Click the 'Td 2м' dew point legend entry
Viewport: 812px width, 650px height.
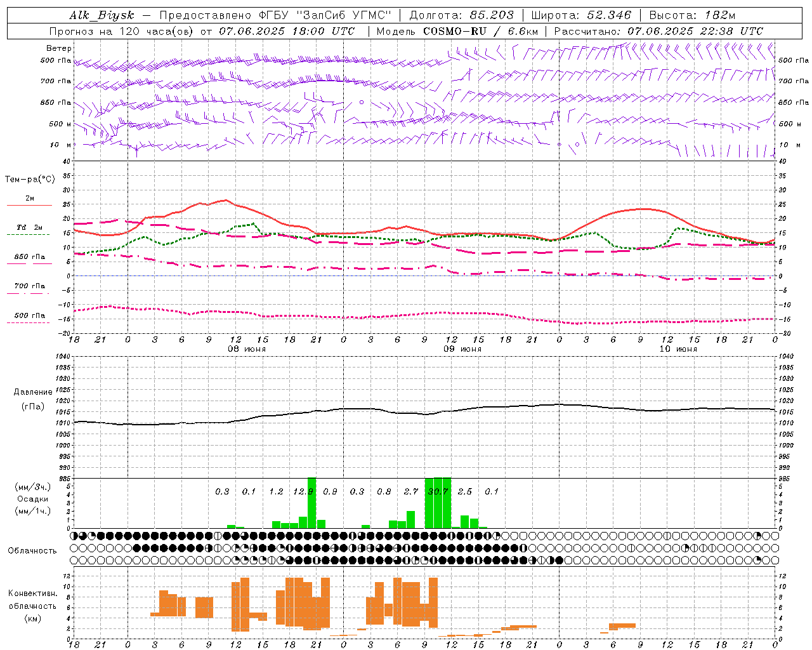click(29, 227)
